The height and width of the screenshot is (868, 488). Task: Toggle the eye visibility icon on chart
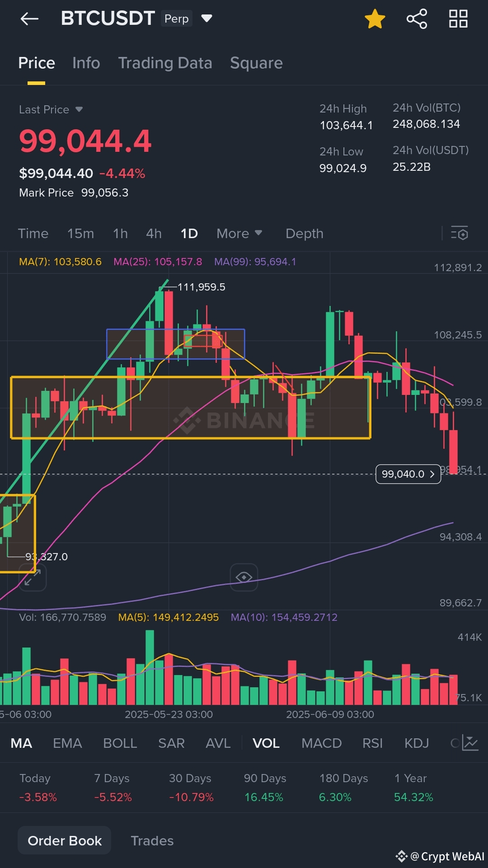244,577
